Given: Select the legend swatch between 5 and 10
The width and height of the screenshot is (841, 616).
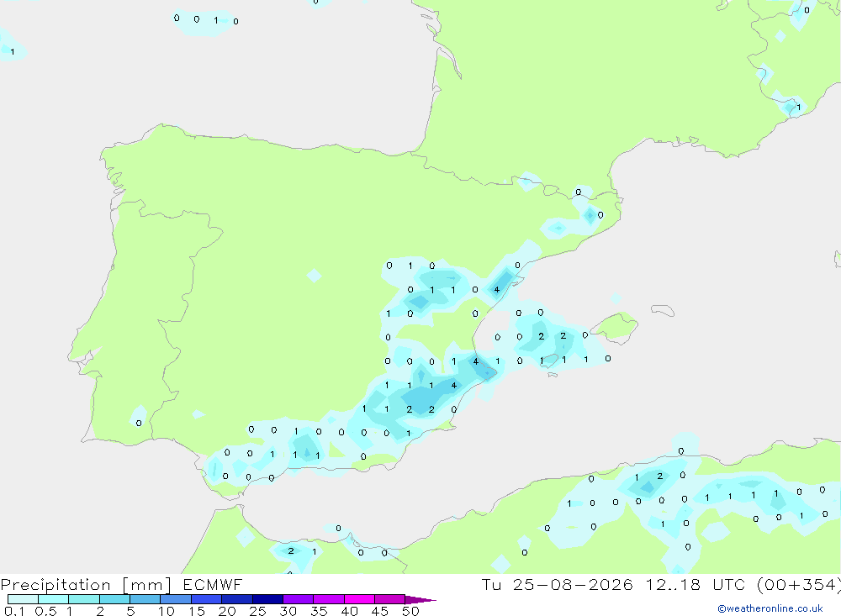Looking at the screenshot, I should click(145, 599).
